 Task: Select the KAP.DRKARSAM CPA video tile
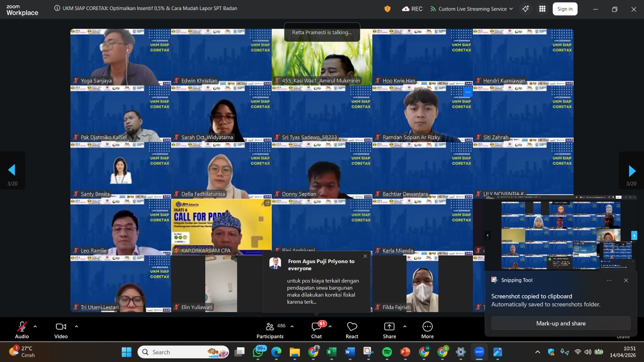click(221, 227)
